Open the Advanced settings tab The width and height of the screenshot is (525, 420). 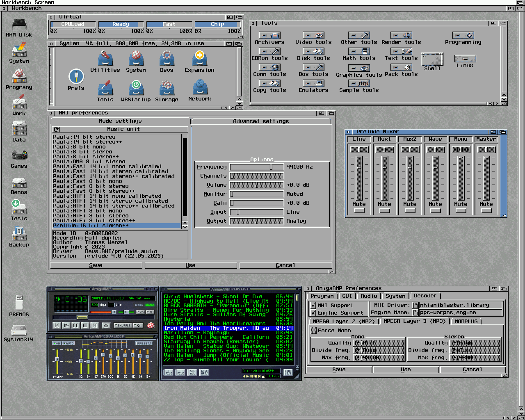pos(261,121)
